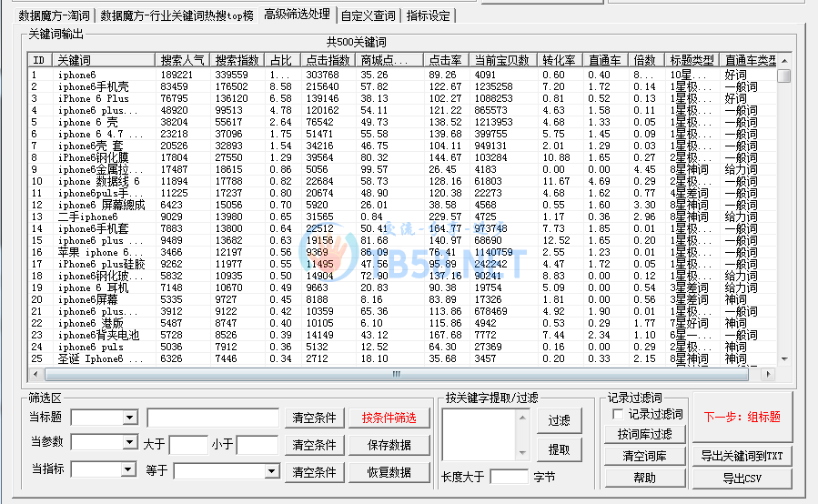The width and height of the screenshot is (818, 504).
Task: Sort by ID column header
Action: [40, 60]
